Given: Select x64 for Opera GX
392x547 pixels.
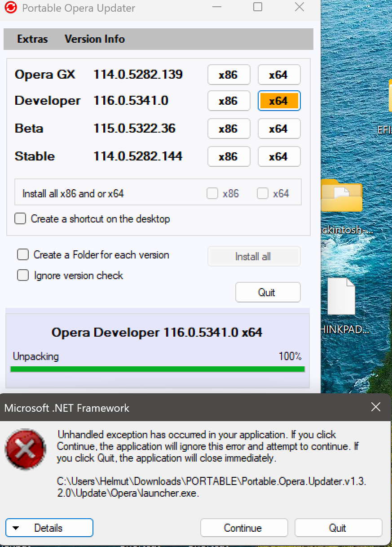Looking at the screenshot, I should (279, 75).
